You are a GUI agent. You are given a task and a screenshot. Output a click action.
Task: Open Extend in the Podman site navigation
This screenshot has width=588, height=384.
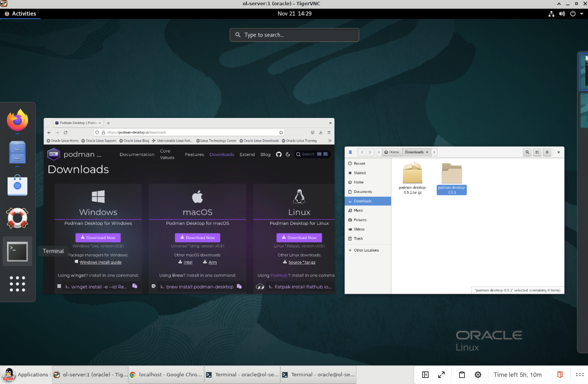(x=247, y=154)
